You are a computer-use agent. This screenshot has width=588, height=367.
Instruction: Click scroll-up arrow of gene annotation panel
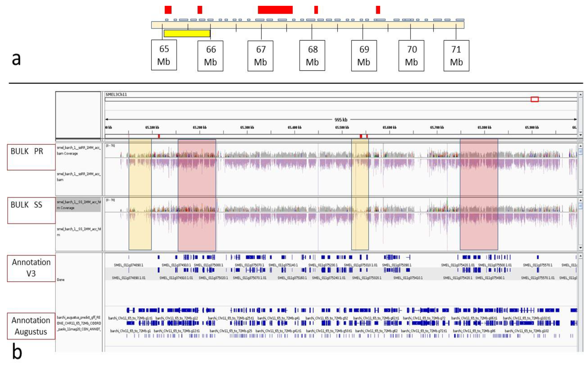coord(580,256)
